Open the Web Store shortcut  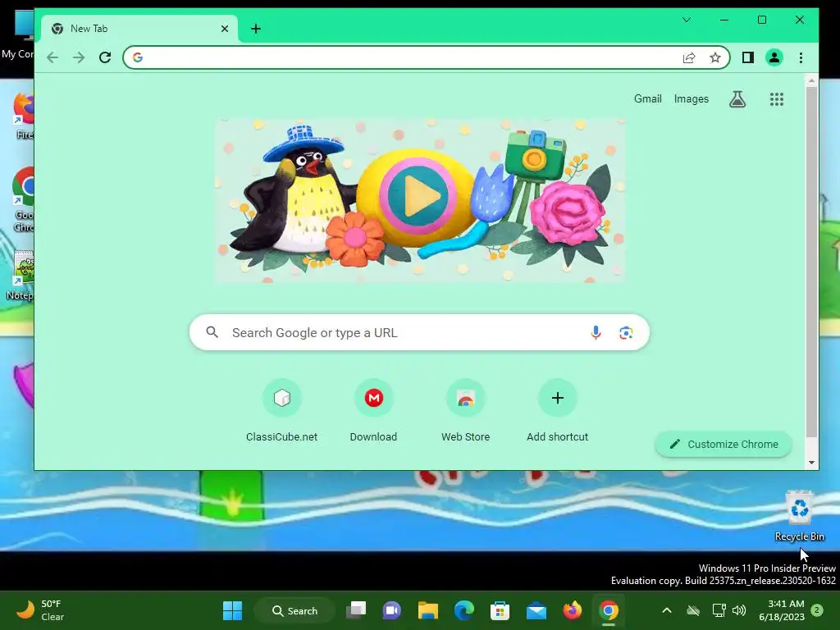(x=466, y=411)
